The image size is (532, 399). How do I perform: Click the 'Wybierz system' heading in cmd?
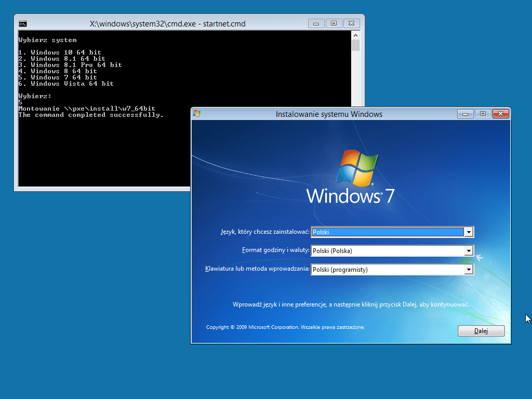click(x=47, y=40)
